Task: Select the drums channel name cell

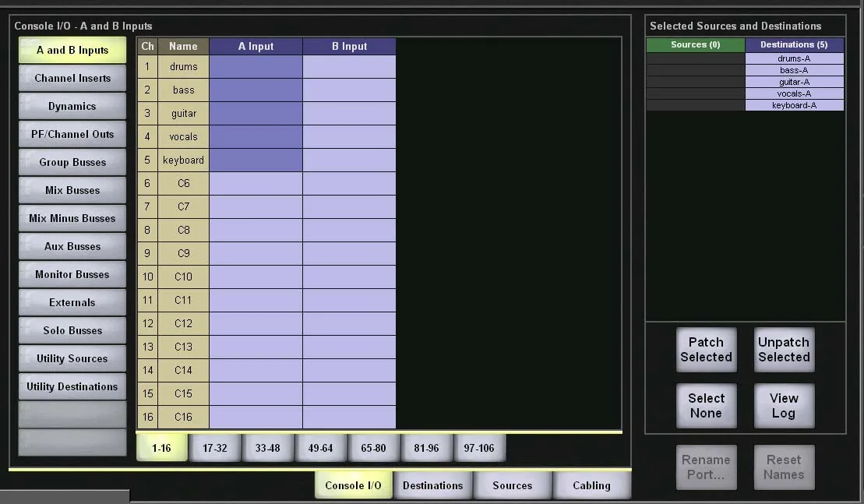Action: pos(184,67)
